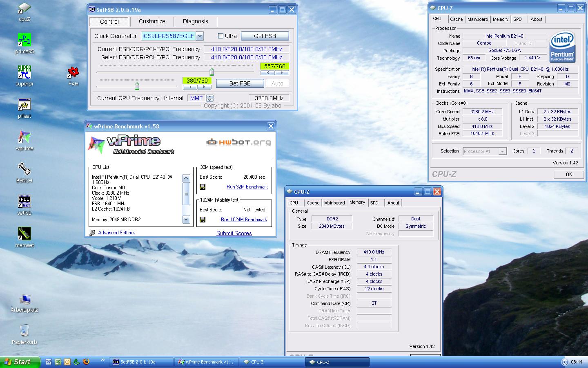This screenshot has width=588, height=368.
Task: Open the B3NCH desktop icon
Action: click(x=24, y=173)
